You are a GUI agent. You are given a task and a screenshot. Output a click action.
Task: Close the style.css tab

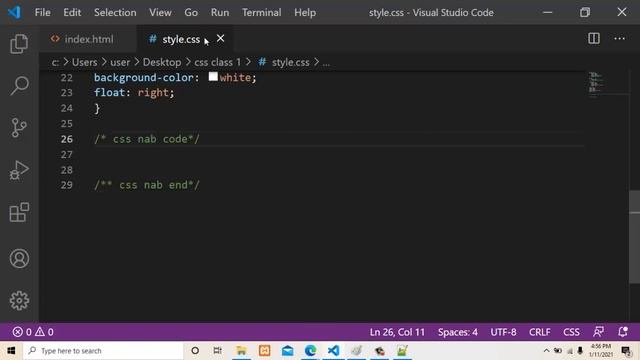tap(220, 38)
